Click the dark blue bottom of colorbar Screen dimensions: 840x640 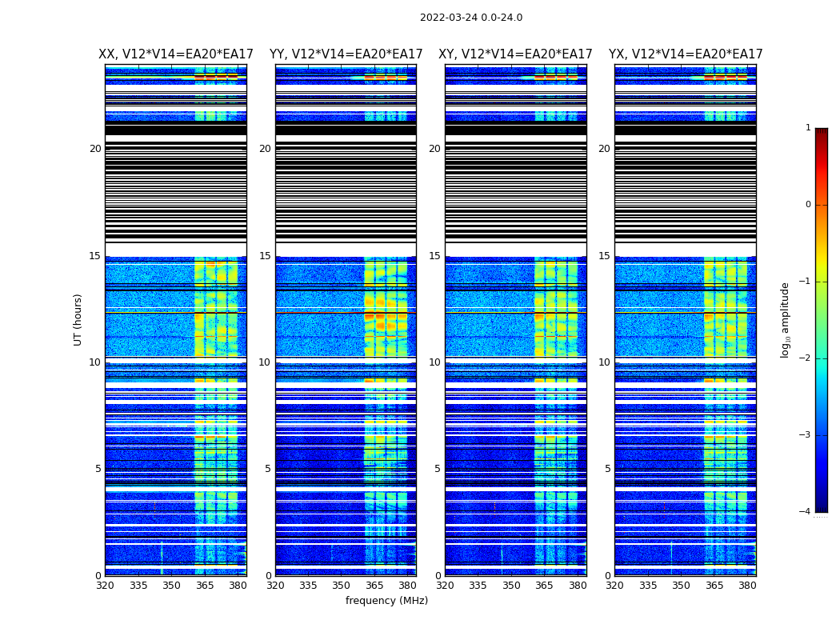click(x=822, y=506)
